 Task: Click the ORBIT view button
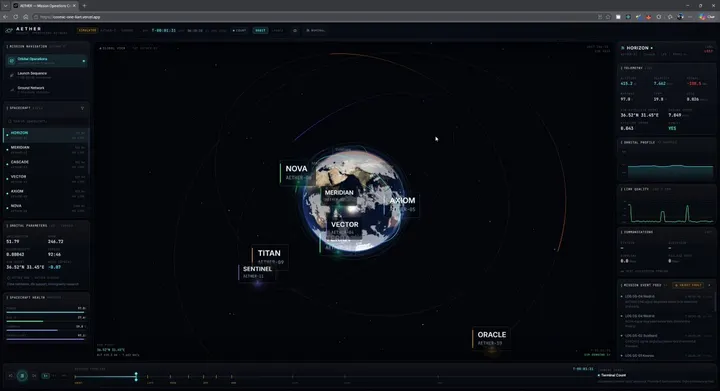260,30
